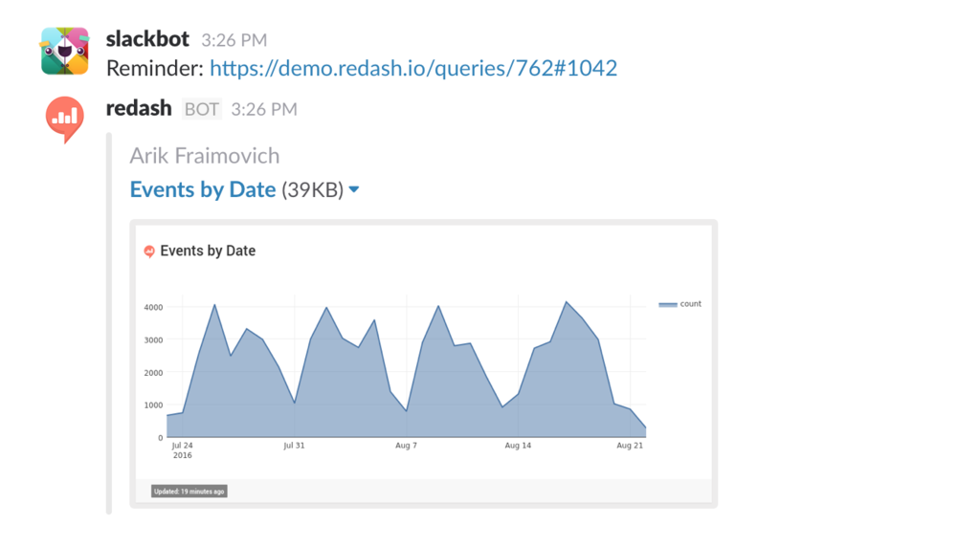
Task: Click the author name Arik Fraimovich
Action: 205,156
